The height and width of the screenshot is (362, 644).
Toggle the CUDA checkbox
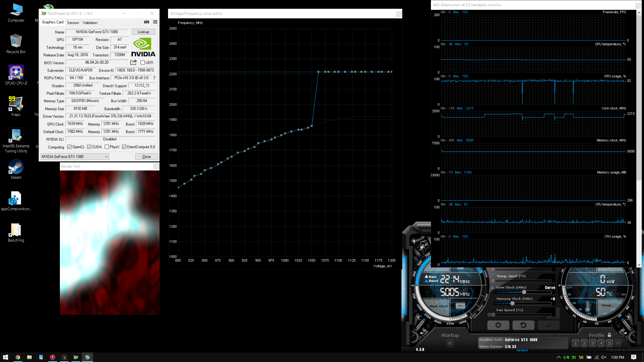coord(89,147)
